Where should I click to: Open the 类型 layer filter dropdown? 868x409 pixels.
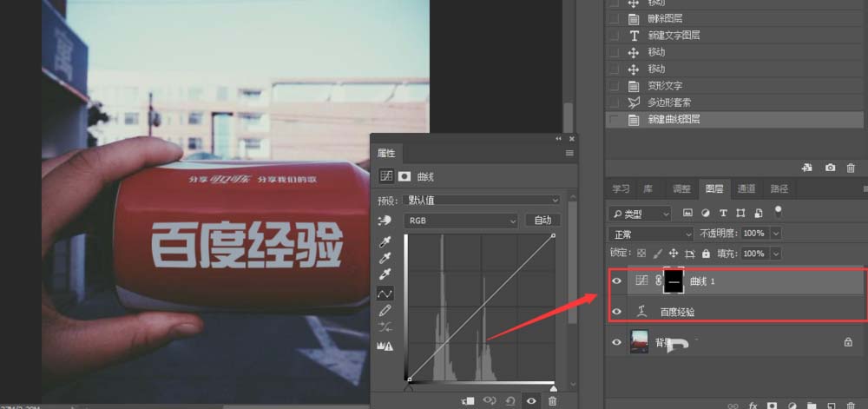coord(640,213)
